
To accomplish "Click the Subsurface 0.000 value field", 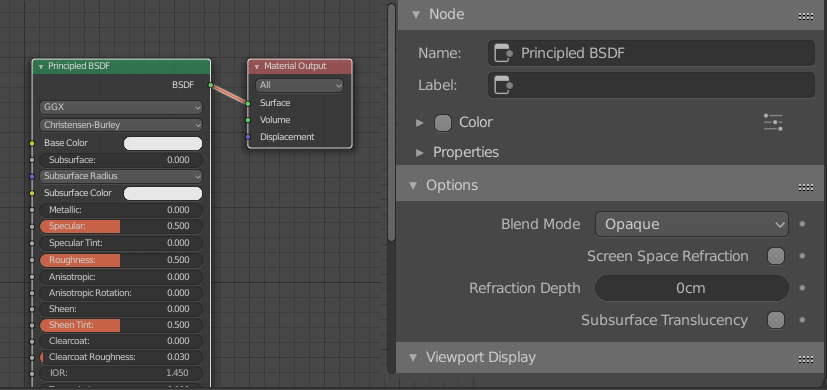I will coord(121,160).
